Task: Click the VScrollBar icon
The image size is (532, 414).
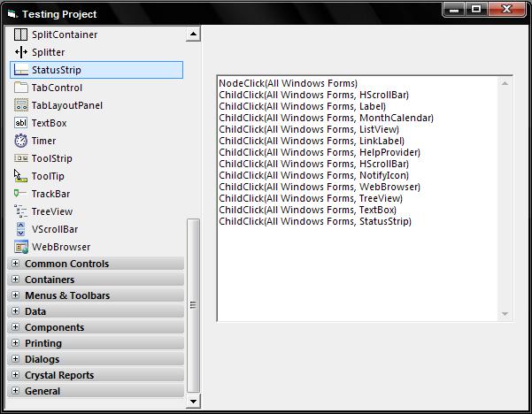Action: pyautogui.click(x=20, y=229)
